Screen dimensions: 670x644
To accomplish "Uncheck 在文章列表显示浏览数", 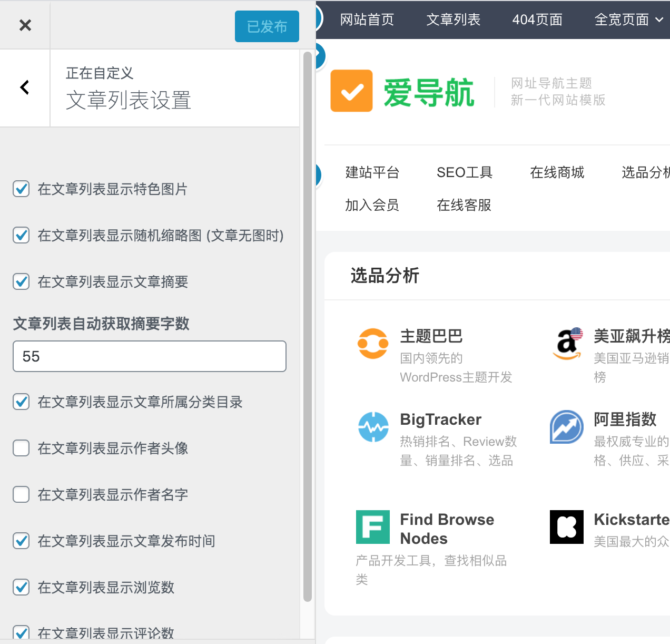I will [21, 587].
